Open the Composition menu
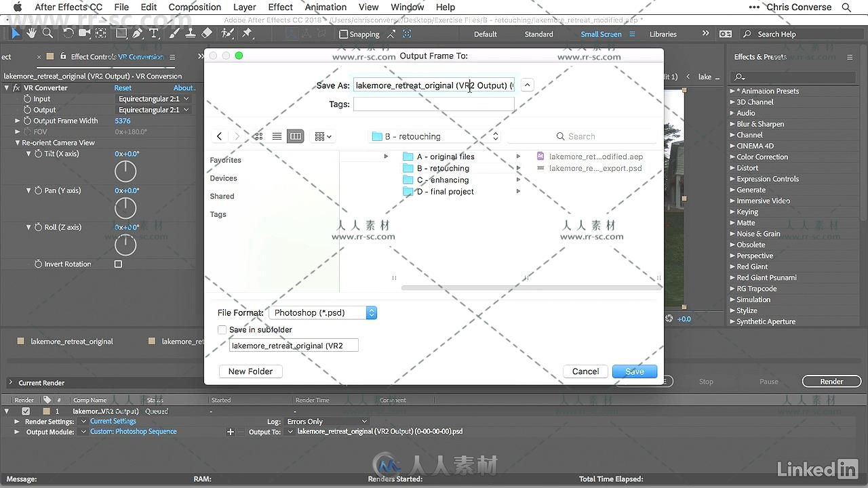 [x=195, y=7]
